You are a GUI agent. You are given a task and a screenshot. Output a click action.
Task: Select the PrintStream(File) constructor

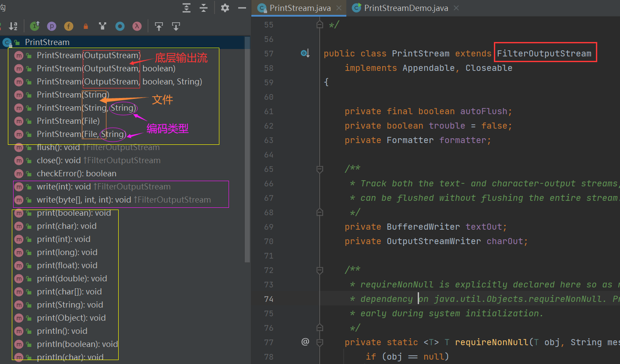[x=68, y=121]
